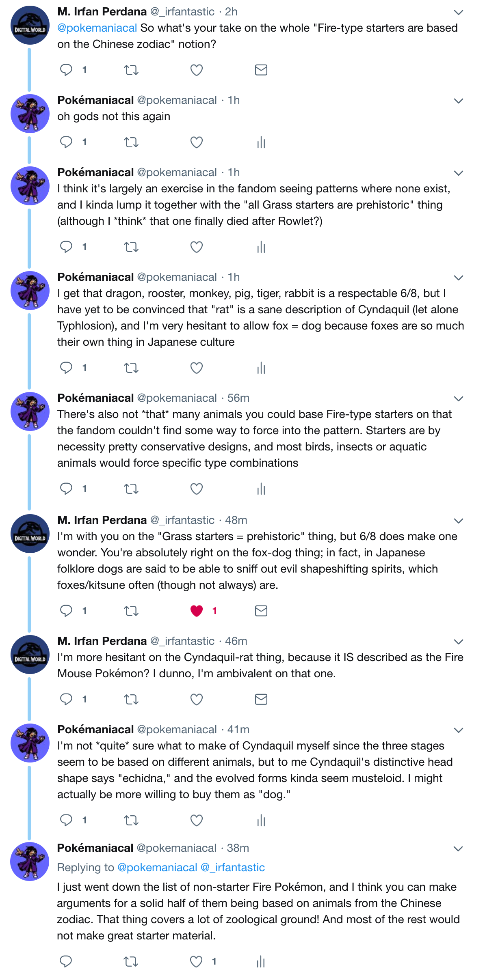Unlike the tweet about fox-dog folklore
485x980 pixels.
197,611
